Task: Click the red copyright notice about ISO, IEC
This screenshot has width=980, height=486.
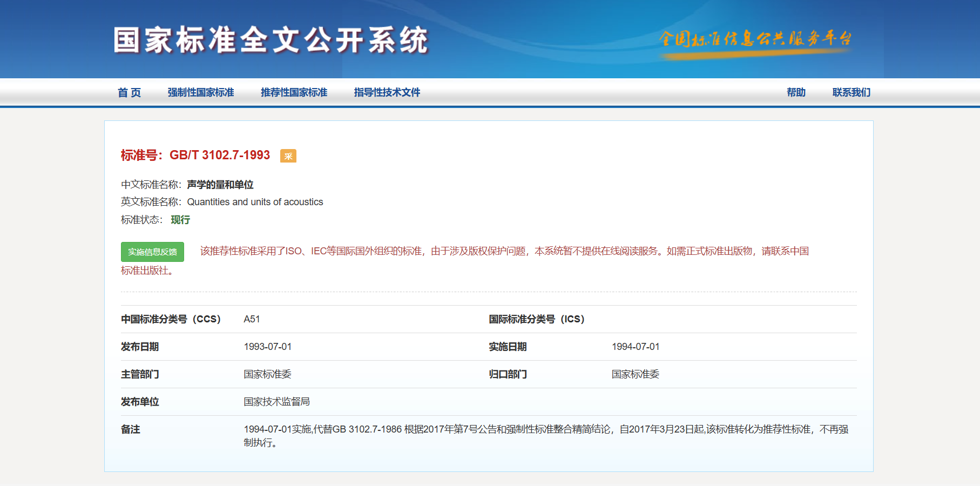Action: (504, 251)
